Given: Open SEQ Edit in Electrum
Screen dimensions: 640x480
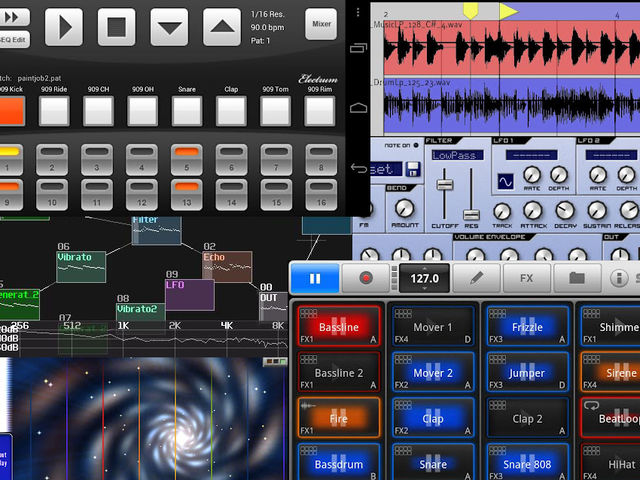Looking at the screenshot, I should (14, 40).
